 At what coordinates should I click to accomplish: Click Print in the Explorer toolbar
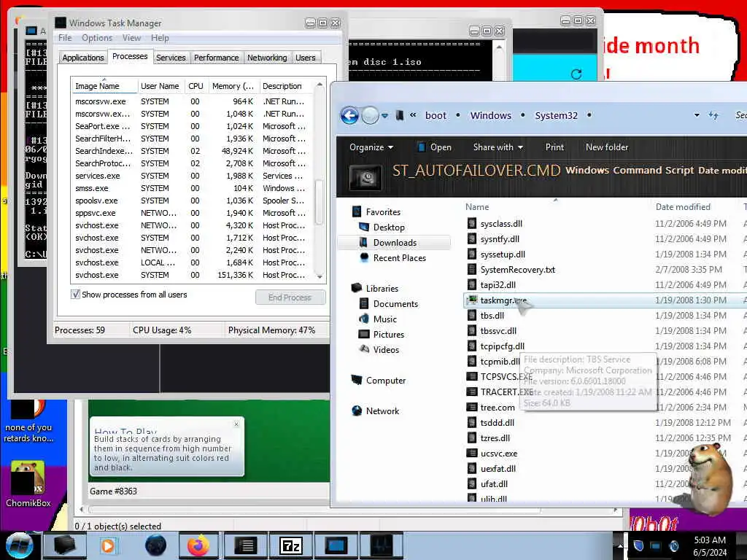(554, 147)
